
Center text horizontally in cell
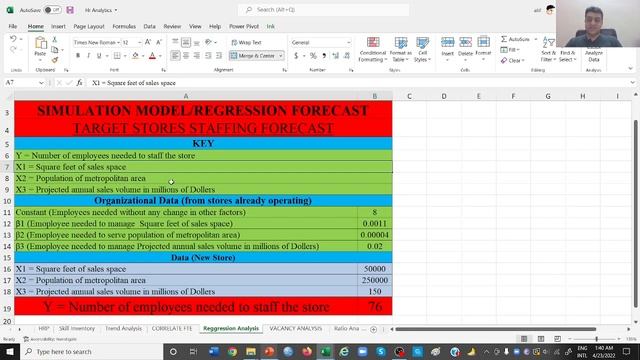pos(186,56)
